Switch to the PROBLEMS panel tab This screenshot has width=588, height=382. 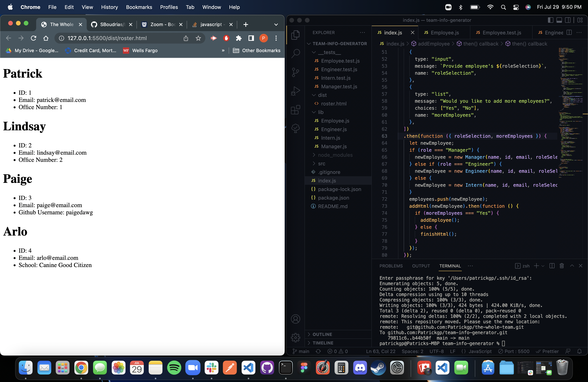(x=391, y=266)
